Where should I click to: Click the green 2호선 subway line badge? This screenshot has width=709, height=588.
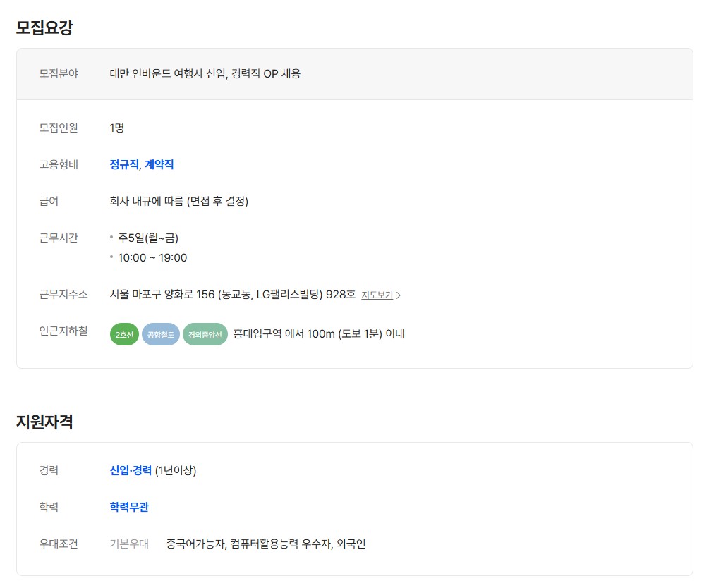coord(124,334)
